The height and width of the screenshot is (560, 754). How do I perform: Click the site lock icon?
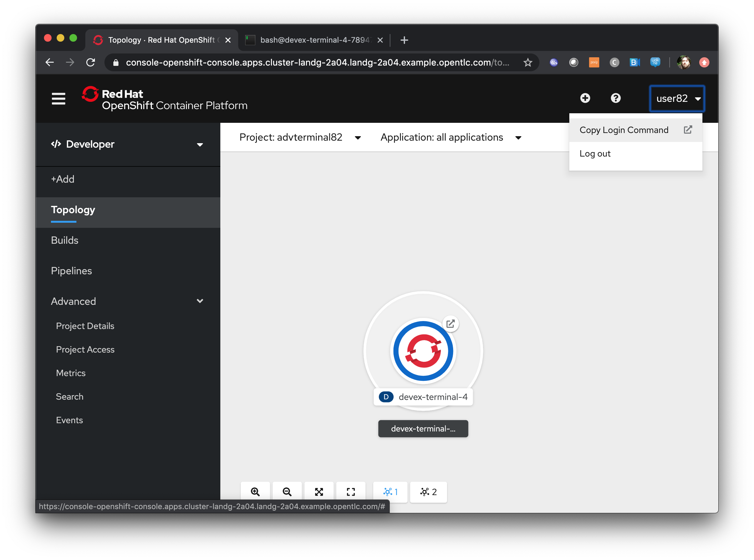(x=116, y=62)
